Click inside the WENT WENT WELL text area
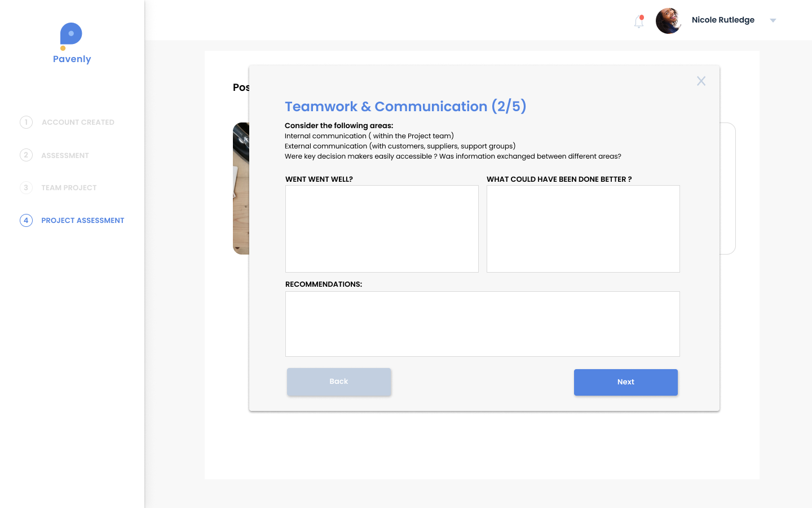This screenshot has width=812, height=508. (382, 229)
